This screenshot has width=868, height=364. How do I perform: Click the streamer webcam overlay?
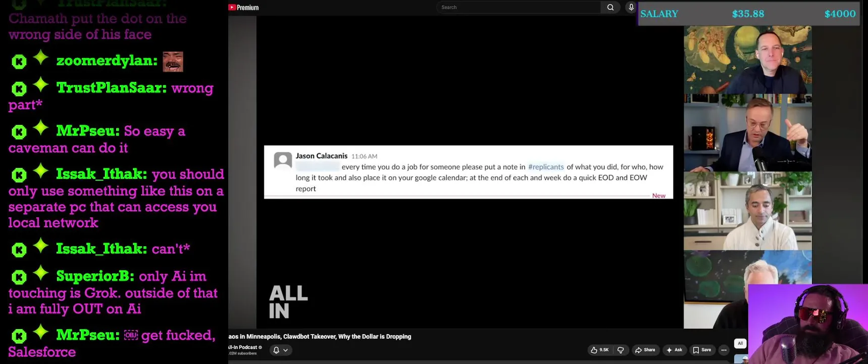pos(808,324)
